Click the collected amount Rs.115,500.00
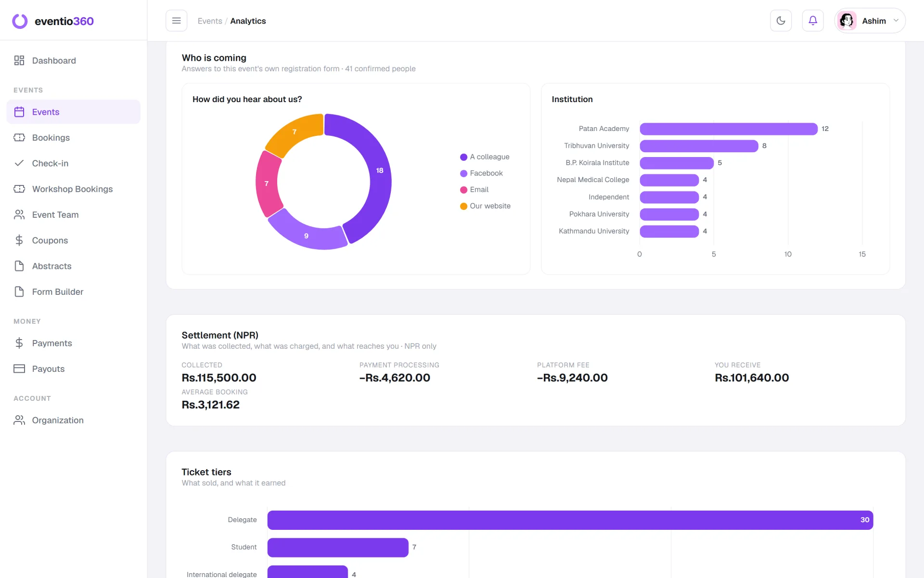 219,378
